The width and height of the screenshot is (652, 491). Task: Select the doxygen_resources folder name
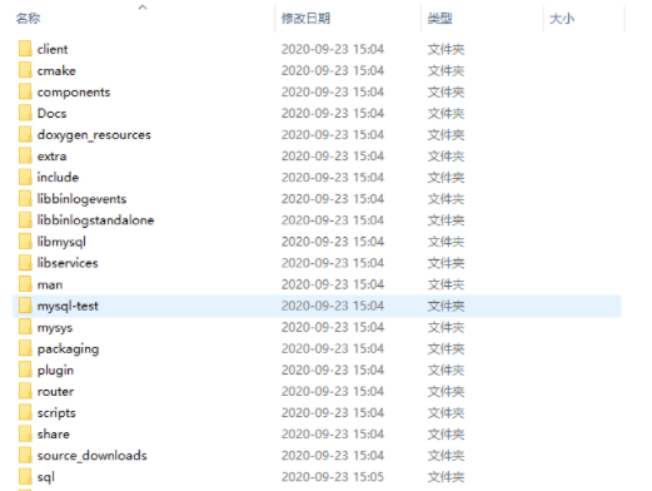pos(94,135)
